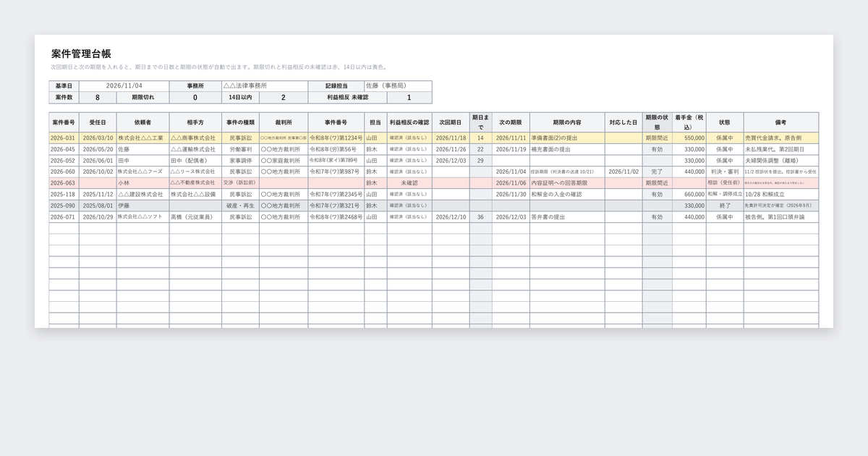
Task: Click the 備考 column header
Action: (x=780, y=122)
